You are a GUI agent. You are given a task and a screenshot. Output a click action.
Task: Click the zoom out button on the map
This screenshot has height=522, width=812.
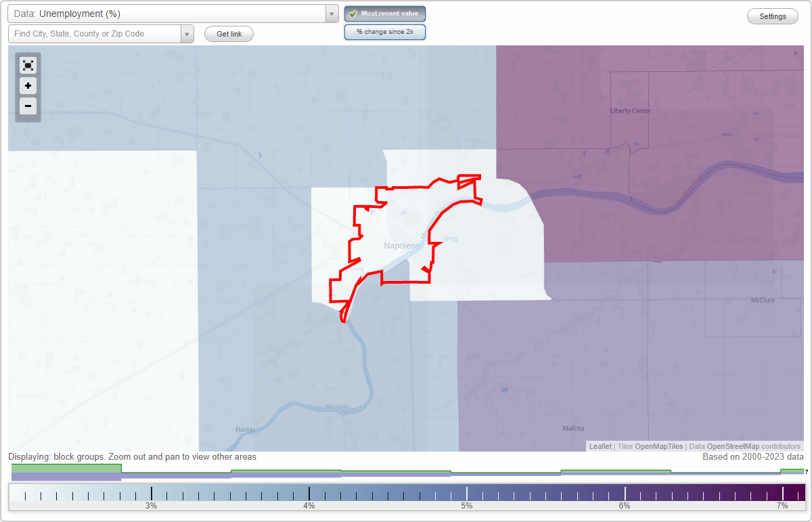(28, 106)
